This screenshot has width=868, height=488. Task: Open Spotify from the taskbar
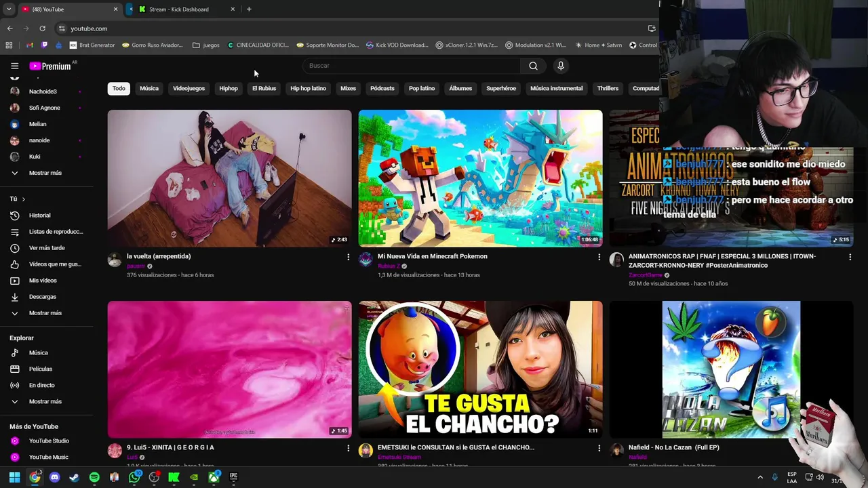94,477
